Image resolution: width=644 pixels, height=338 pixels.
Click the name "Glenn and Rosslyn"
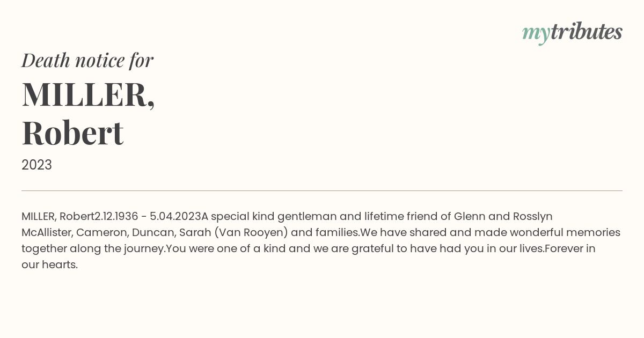point(503,216)
